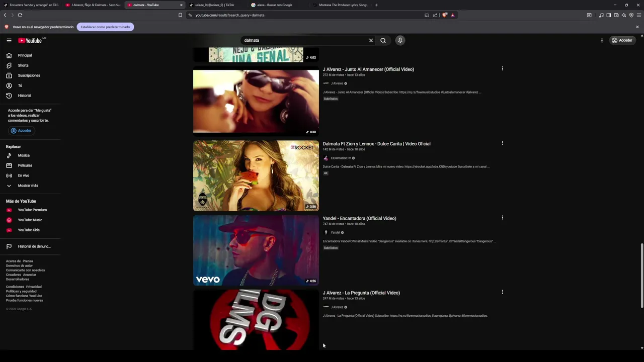The image size is (644, 362).
Task: Open Leo AI assistant icon
Action: click(x=624, y=15)
